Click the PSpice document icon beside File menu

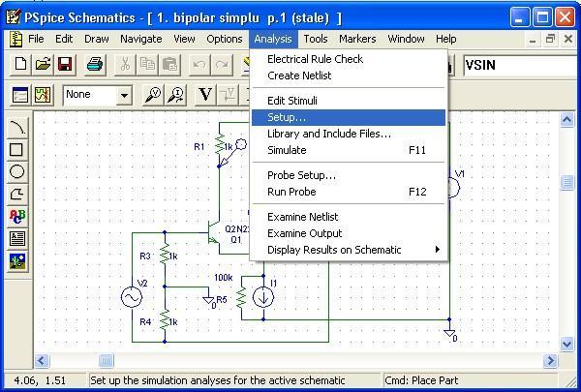point(15,39)
